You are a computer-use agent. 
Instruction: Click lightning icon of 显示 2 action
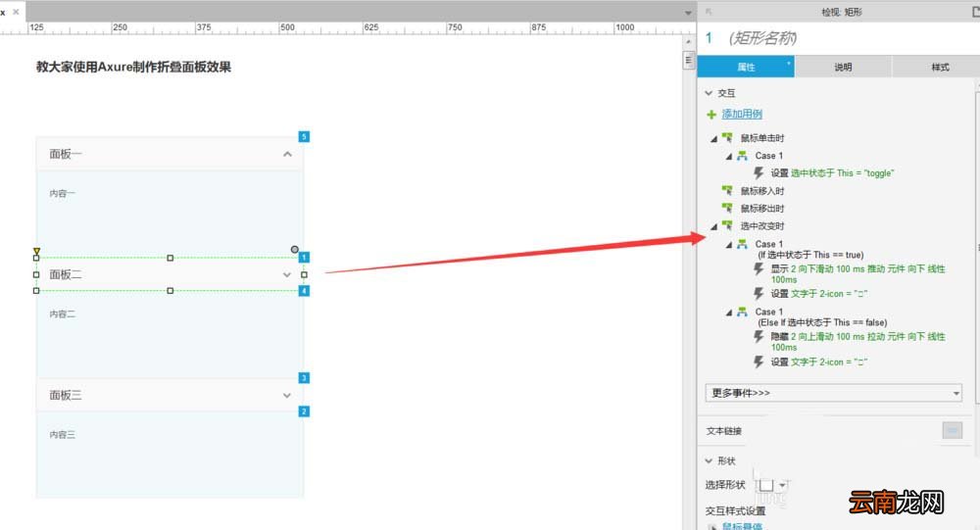(x=759, y=268)
